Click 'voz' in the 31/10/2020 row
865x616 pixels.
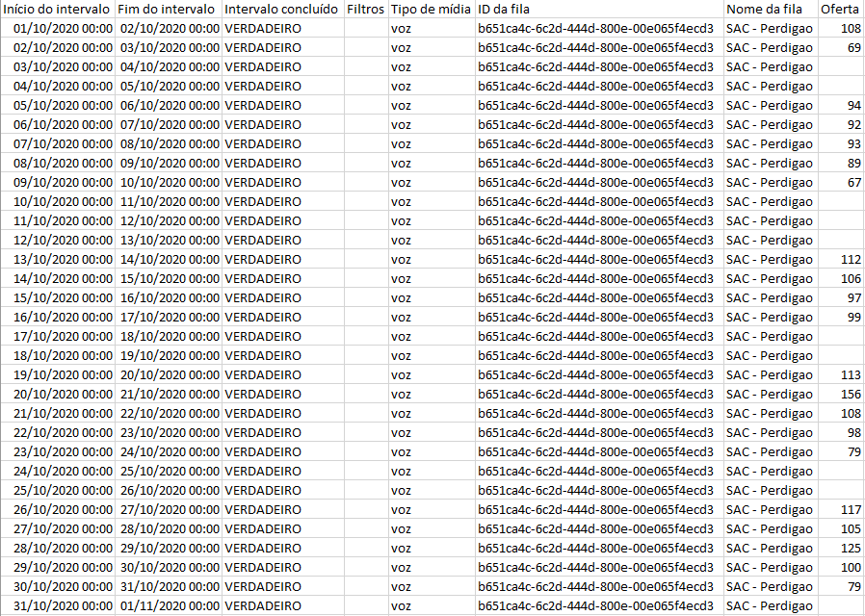[432, 606]
